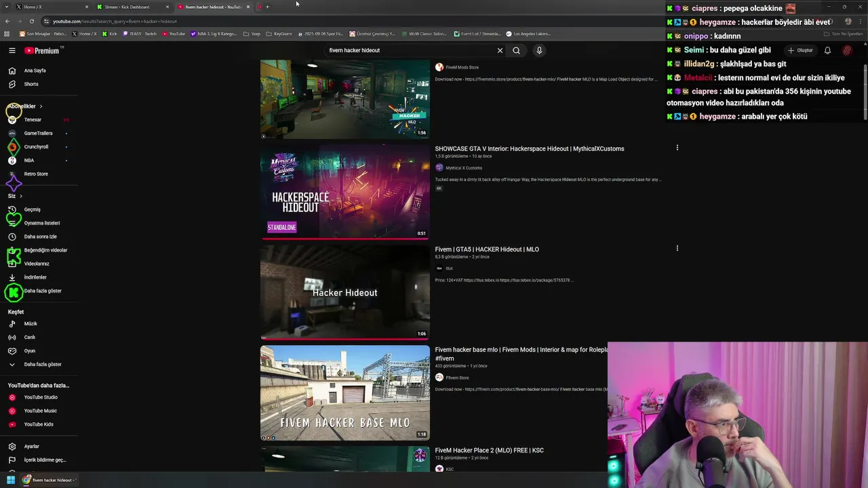Open Videolarınız in sidebar

[x=39, y=264]
